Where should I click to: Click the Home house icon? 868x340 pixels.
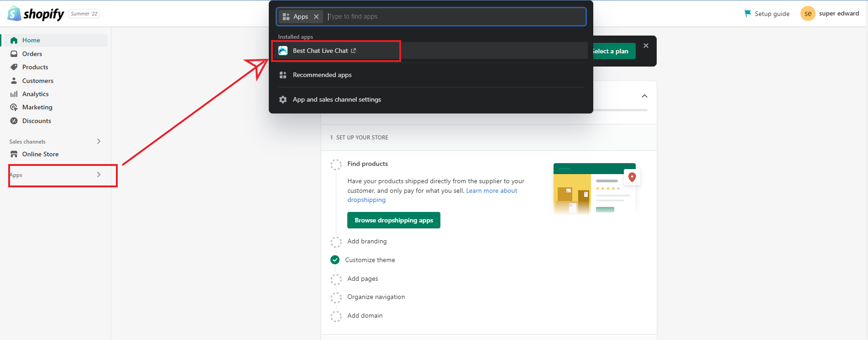pos(14,40)
